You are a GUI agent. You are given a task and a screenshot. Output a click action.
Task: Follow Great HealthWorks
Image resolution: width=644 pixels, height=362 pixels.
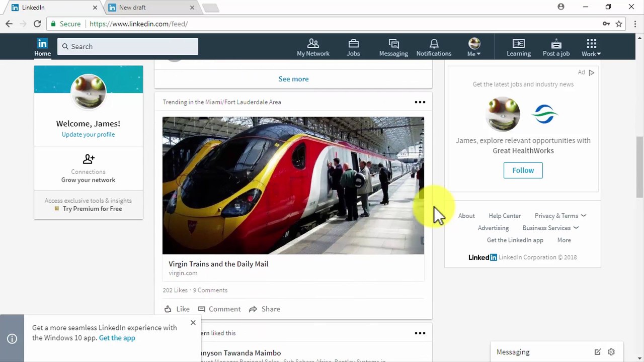pyautogui.click(x=523, y=170)
